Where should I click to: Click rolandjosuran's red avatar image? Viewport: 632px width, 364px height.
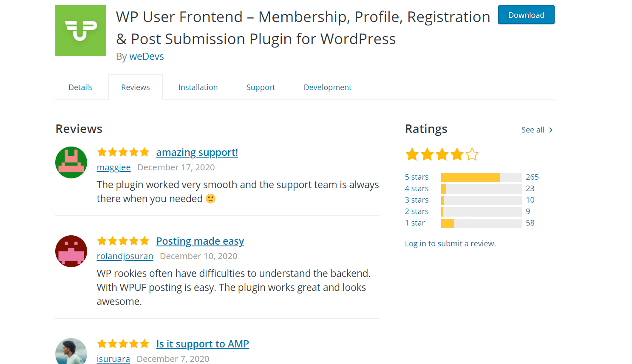(x=71, y=251)
